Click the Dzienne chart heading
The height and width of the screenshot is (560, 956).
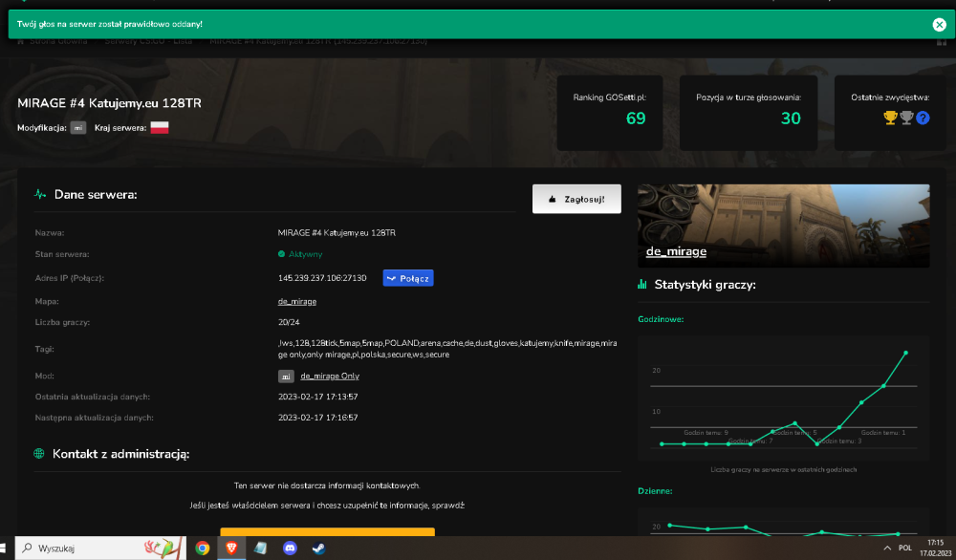click(655, 491)
